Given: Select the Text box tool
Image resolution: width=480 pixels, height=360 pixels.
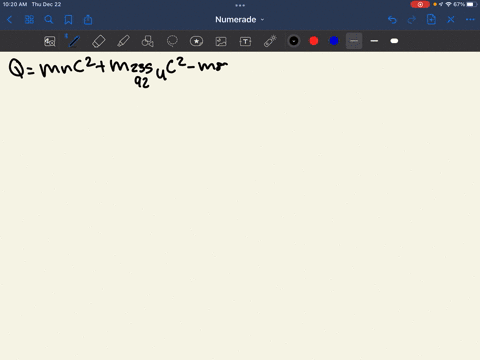Looking at the screenshot, I should pos(245,41).
